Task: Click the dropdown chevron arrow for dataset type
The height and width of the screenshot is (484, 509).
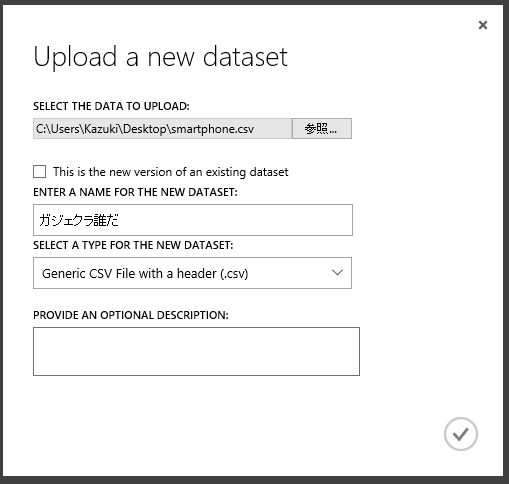Action: pyautogui.click(x=337, y=273)
